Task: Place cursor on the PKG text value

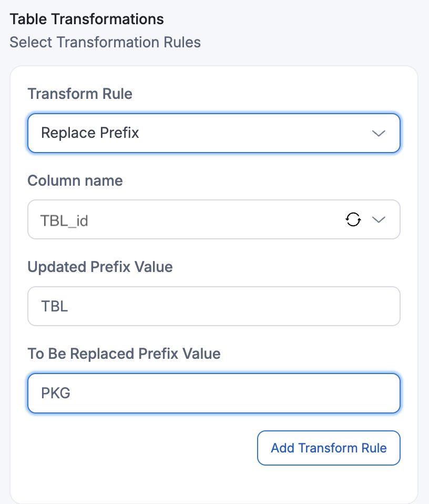Action: (55, 393)
